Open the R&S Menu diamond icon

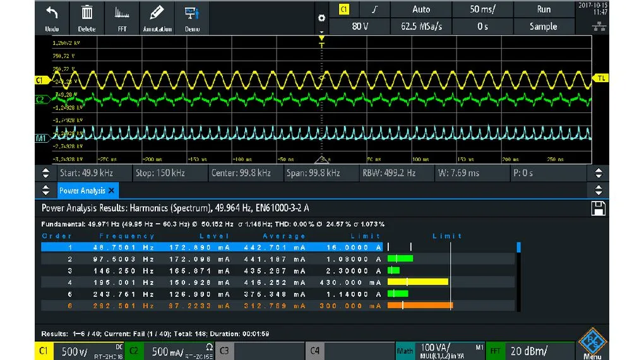point(592,342)
